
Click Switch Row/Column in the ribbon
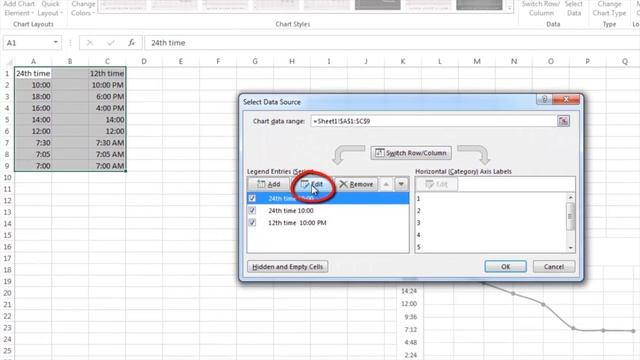pos(541,9)
